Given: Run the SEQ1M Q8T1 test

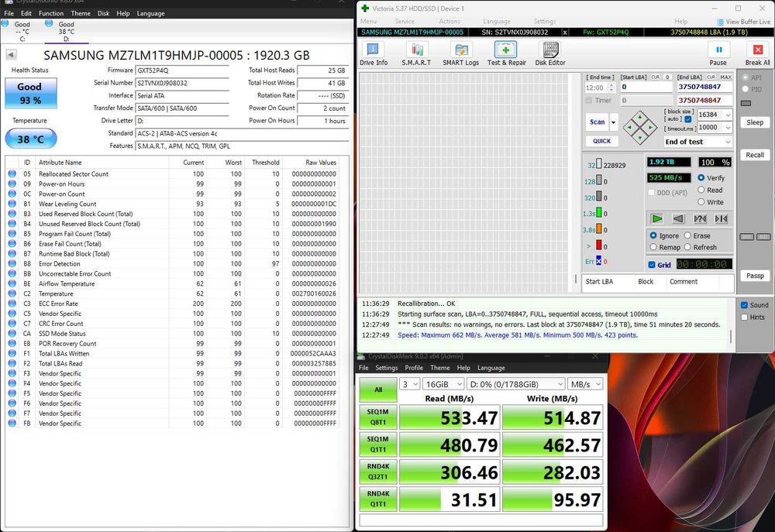Looking at the screenshot, I should pyautogui.click(x=378, y=417).
